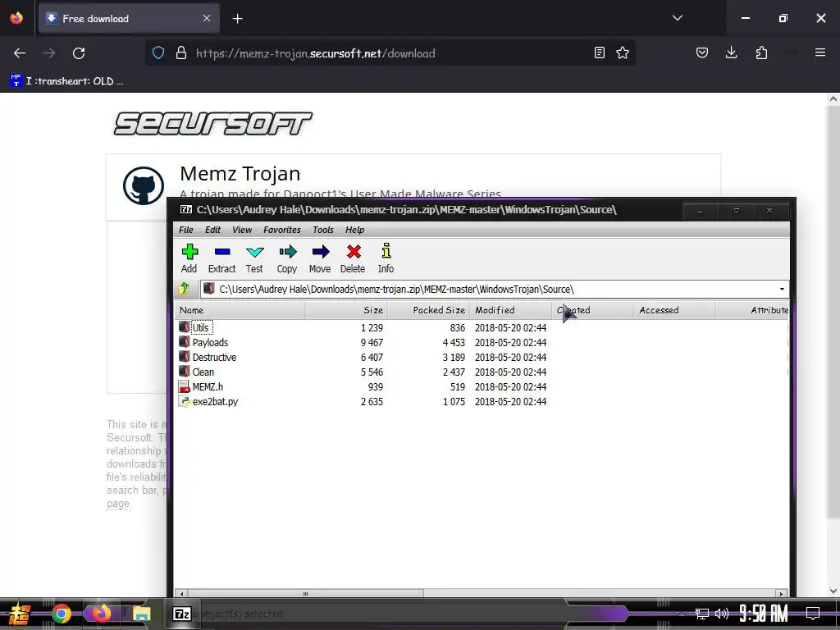This screenshot has width=840, height=630.
Task: Select the Payloads folder
Action: pos(210,343)
